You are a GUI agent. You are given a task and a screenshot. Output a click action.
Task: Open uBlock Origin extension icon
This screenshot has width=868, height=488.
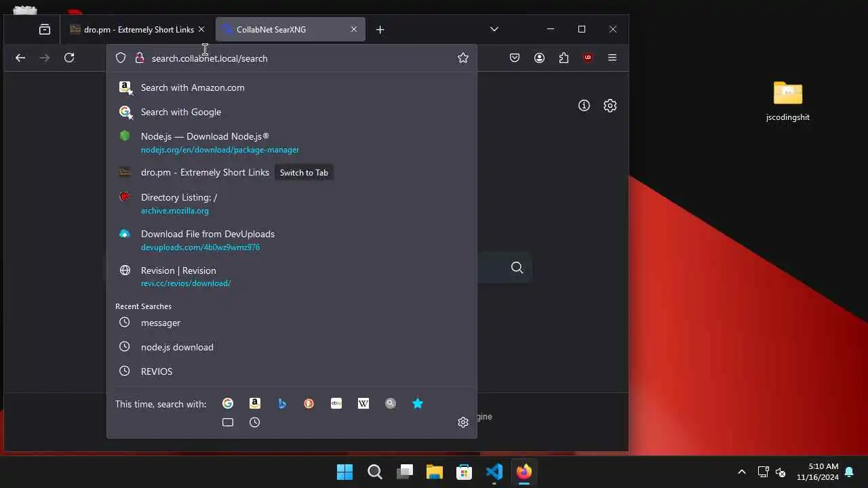click(x=588, y=58)
